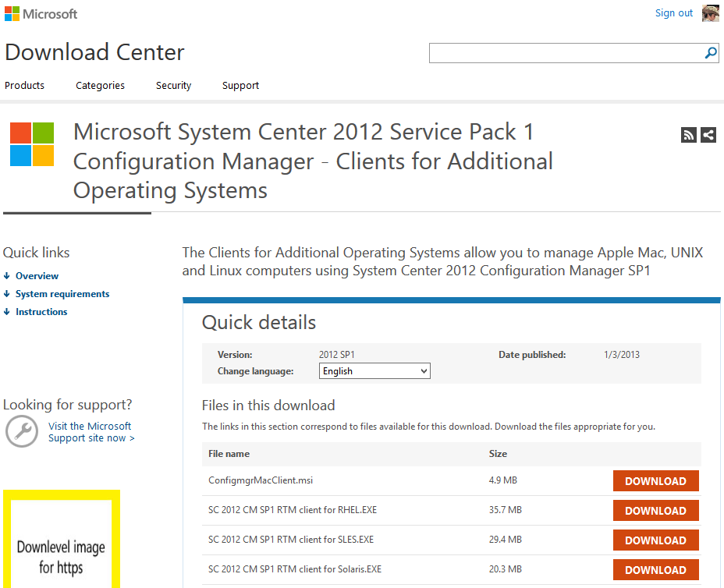This screenshot has width=724, height=588.
Task: Click the Sign out link
Action: click(674, 13)
